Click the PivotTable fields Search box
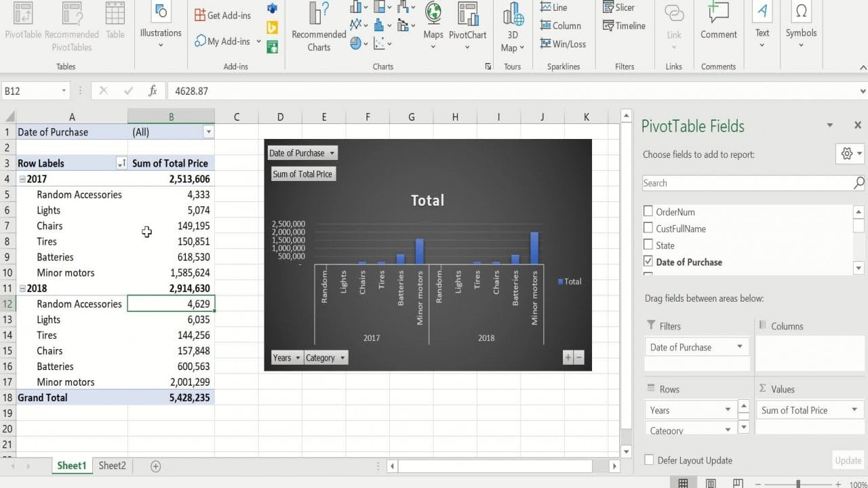 point(746,183)
